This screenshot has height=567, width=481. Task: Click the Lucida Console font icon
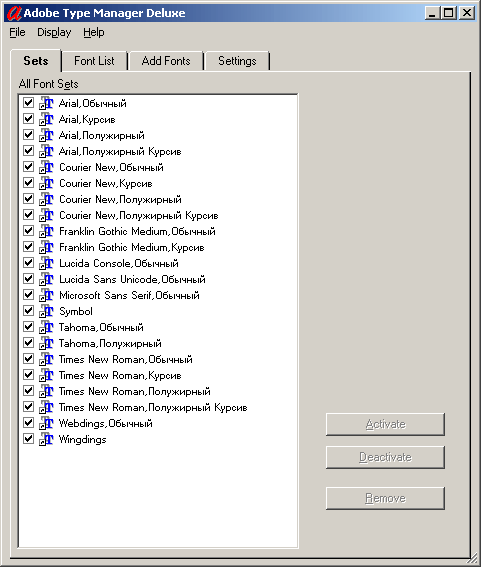(x=46, y=263)
